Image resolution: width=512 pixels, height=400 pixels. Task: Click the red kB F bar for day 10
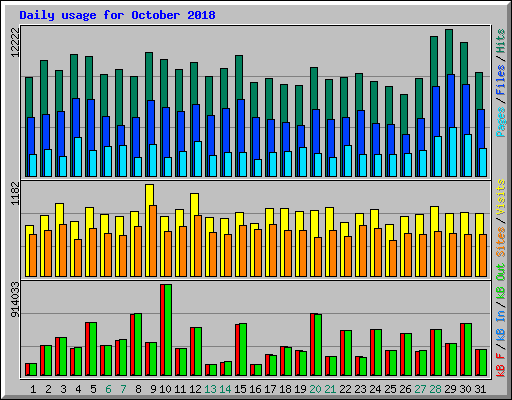[162, 330]
